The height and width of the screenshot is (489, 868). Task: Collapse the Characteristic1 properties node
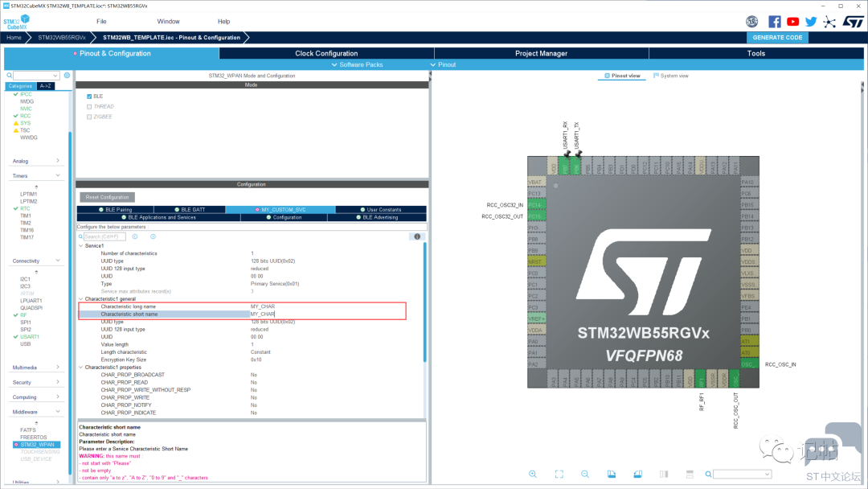pyautogui.click(x=81, y=368)
